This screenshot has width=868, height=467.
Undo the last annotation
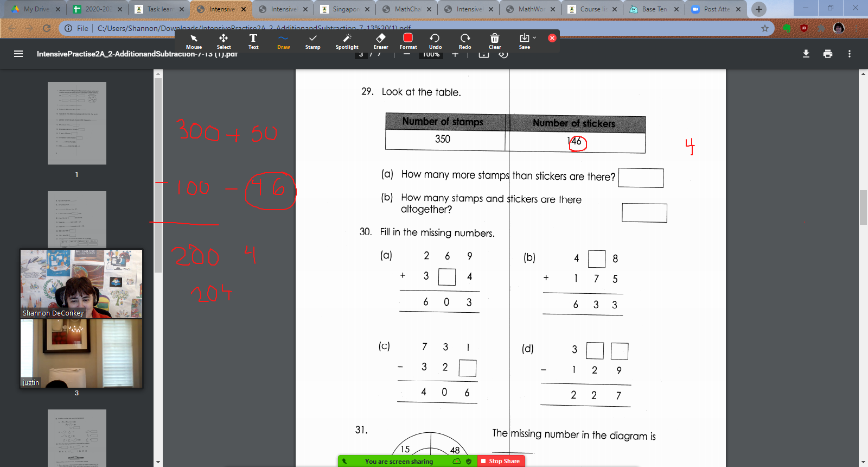click(x=435, y=41)
